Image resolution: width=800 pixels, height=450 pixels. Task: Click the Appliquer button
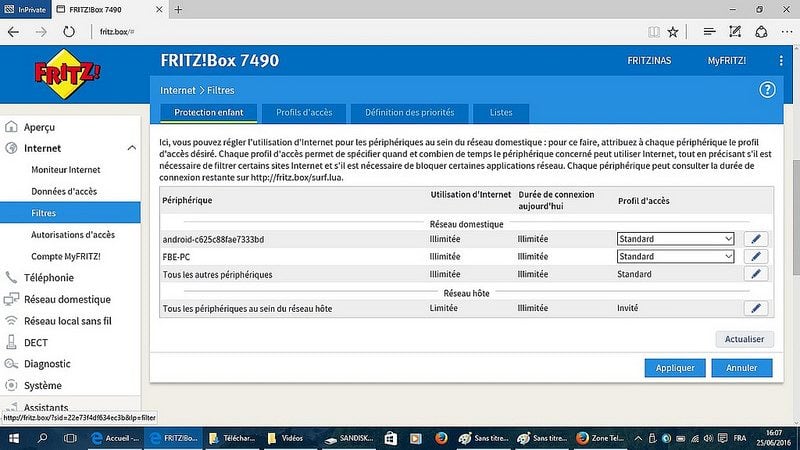coord(675,368)
